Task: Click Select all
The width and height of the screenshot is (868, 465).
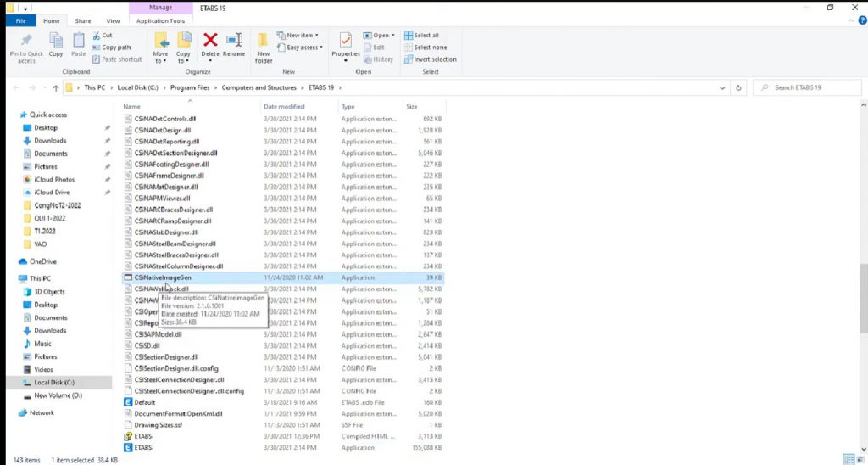Action: tap(421, 36)
